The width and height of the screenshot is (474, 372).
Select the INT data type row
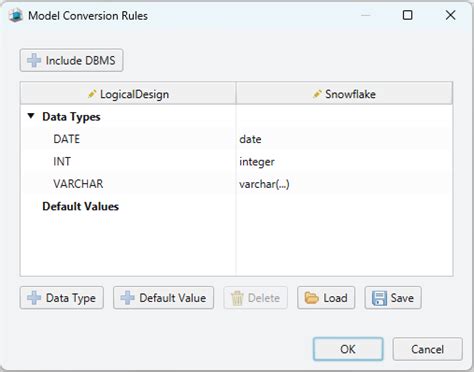pyautogui.click(x=236, y=161)
